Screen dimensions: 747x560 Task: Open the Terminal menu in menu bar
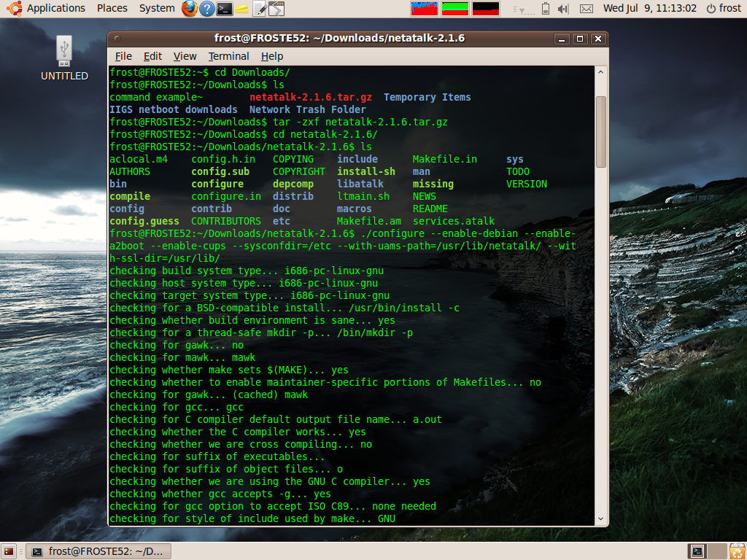(228, 56)
